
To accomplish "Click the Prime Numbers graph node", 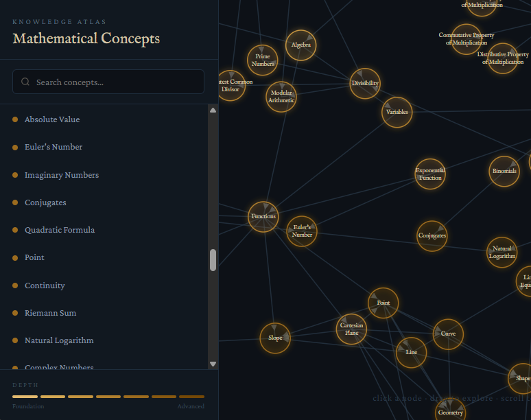I will pyautogui.click(x=263, y=60).
